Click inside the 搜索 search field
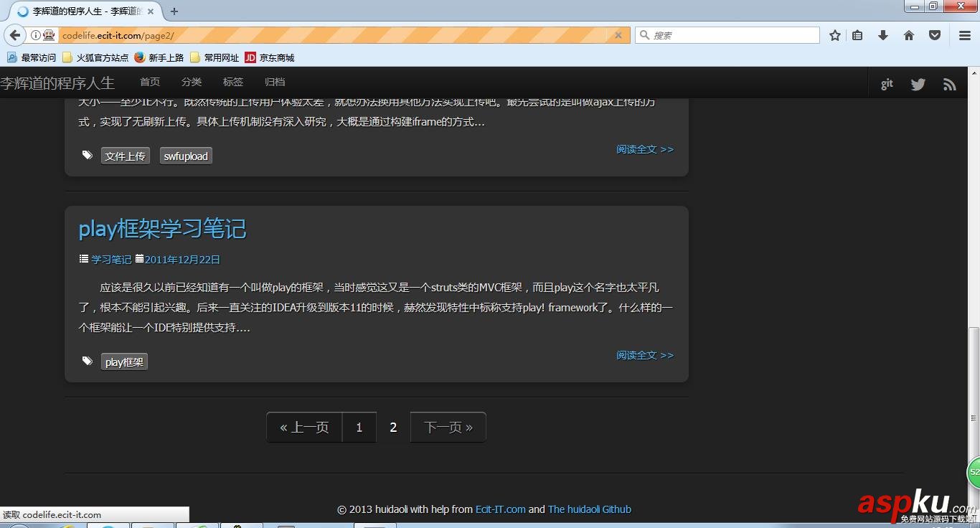980x528 pixels. point(727,34)
